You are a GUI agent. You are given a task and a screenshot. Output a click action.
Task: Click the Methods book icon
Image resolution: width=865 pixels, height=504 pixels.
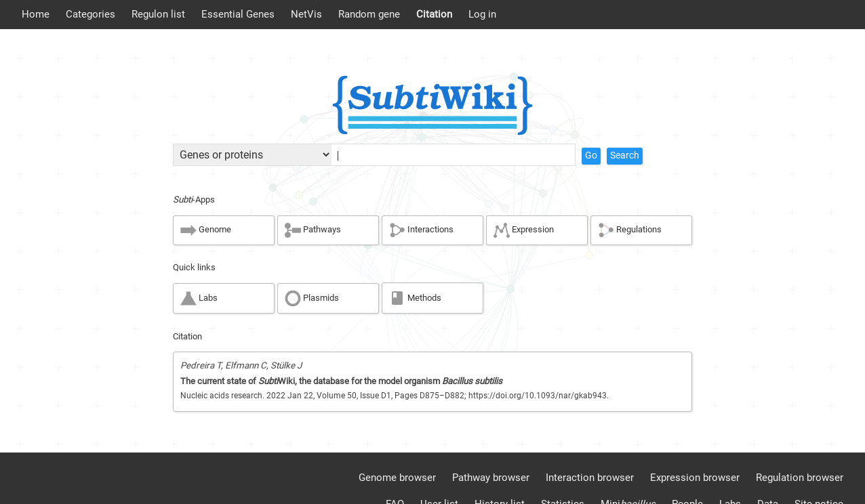397,298
